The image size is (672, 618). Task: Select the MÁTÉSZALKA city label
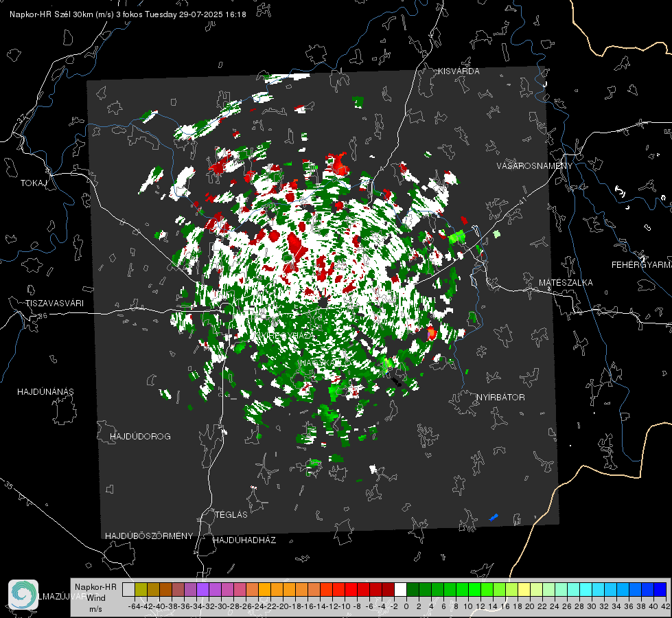[566, 283]
